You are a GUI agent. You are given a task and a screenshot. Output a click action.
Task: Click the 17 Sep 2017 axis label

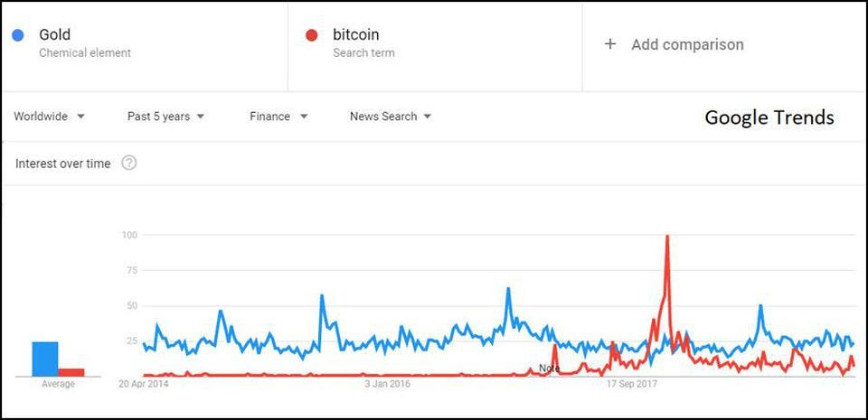tap(631, 384)
